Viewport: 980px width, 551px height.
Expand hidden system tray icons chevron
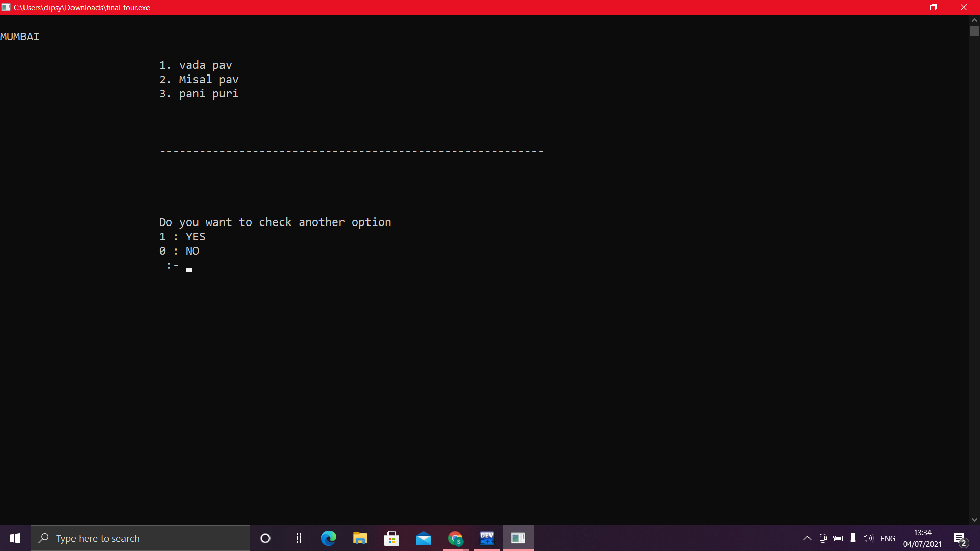click(x=807, y=538)
